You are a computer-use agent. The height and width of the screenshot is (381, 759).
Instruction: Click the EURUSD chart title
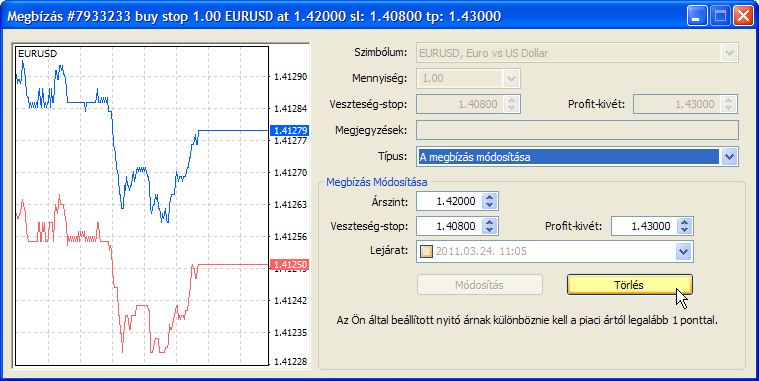37,54
